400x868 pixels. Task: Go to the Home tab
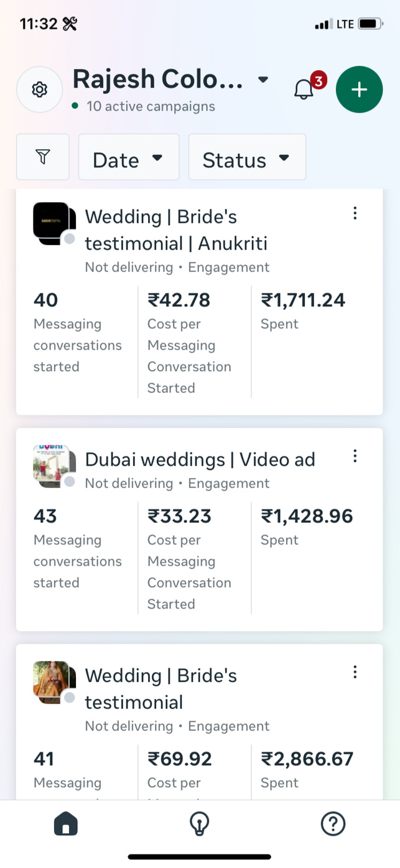(x=66, y=824)
